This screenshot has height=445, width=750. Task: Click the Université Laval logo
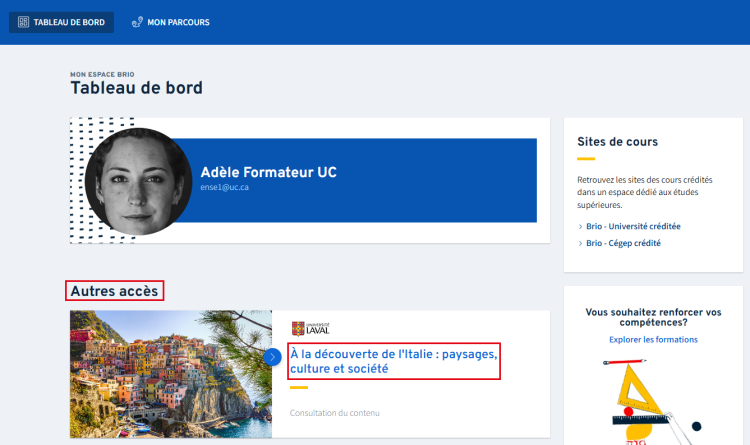click(310, 329)
